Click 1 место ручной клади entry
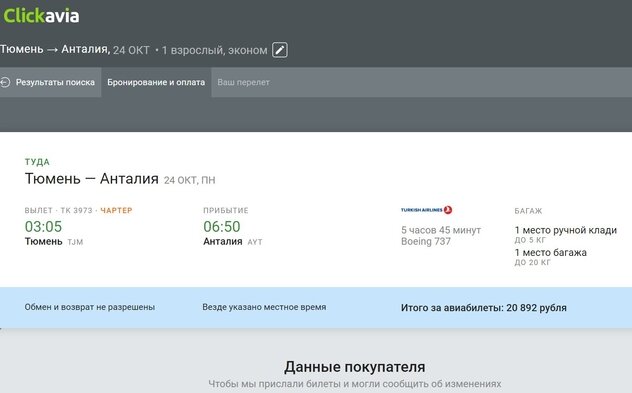This screenshot has width=632, height=393. click(x=565, y=230)
